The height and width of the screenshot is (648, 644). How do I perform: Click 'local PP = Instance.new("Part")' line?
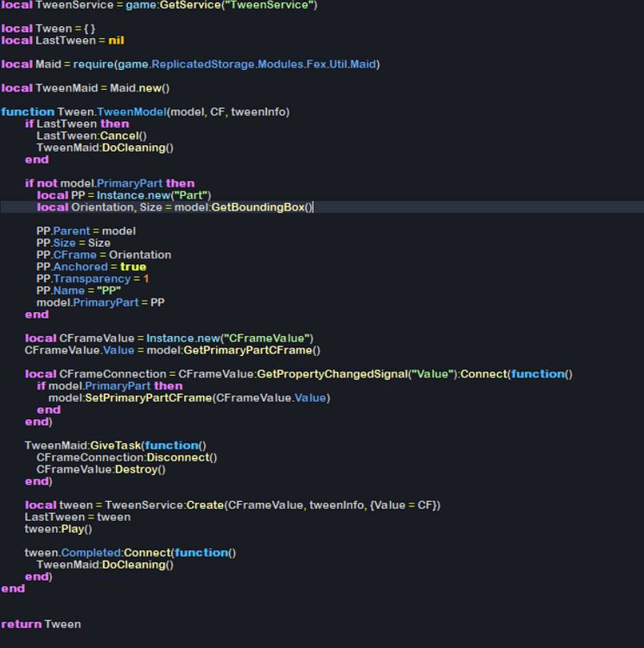tap(124, 195)
